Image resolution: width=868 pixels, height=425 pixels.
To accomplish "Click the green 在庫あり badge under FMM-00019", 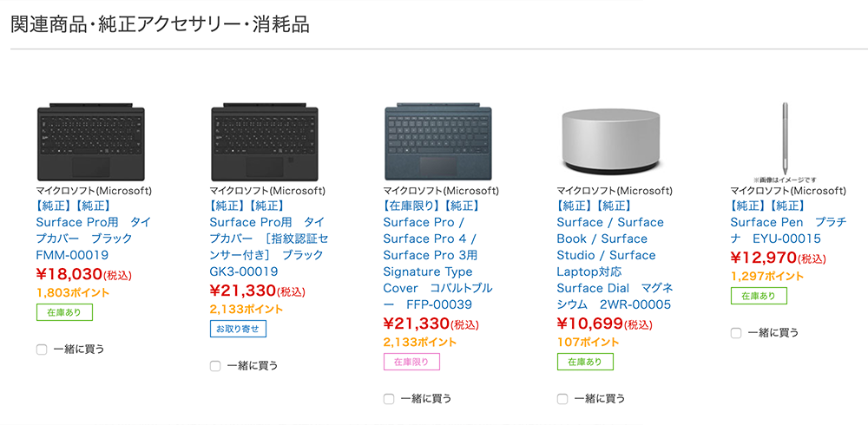I will tap(64, 312).
